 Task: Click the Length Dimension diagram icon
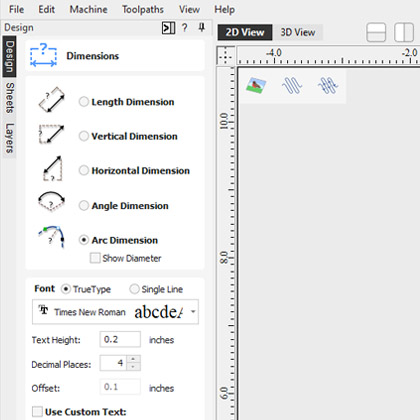point(52,99)
